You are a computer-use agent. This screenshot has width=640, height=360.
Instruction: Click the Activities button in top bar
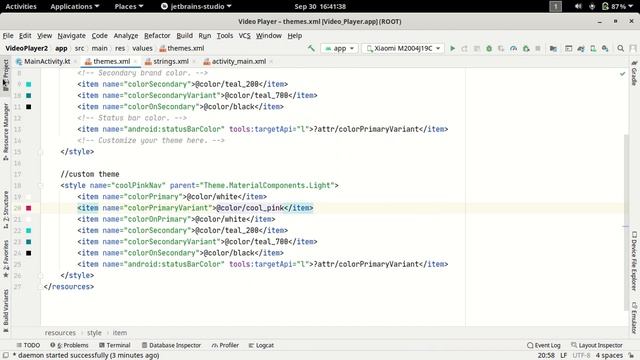pos(21,6)
